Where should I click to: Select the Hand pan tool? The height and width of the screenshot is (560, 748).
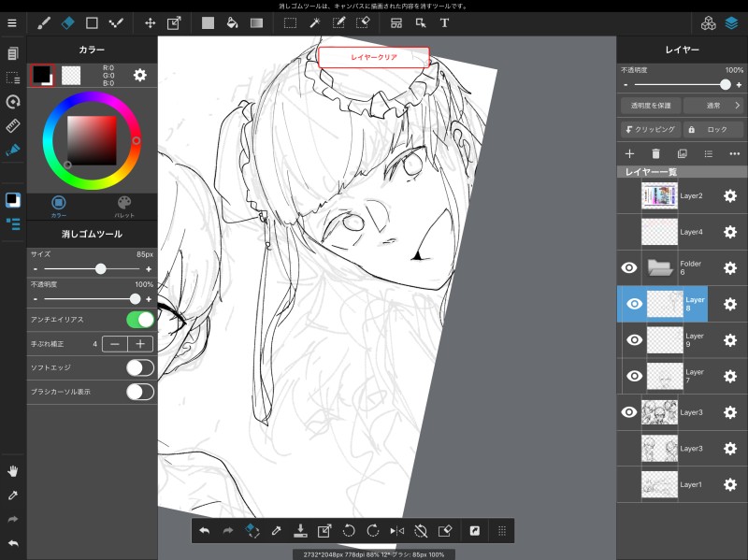13,471
